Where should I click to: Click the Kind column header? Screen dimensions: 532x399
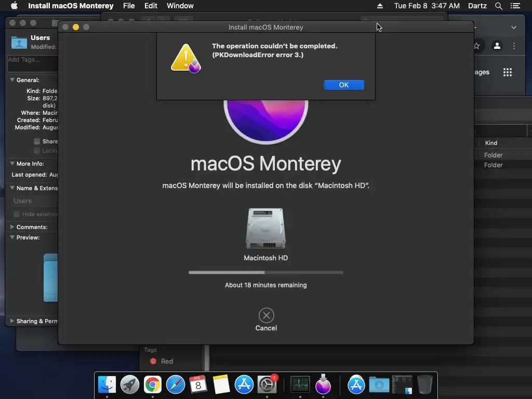pyautogui.click(x=491, y=143)
